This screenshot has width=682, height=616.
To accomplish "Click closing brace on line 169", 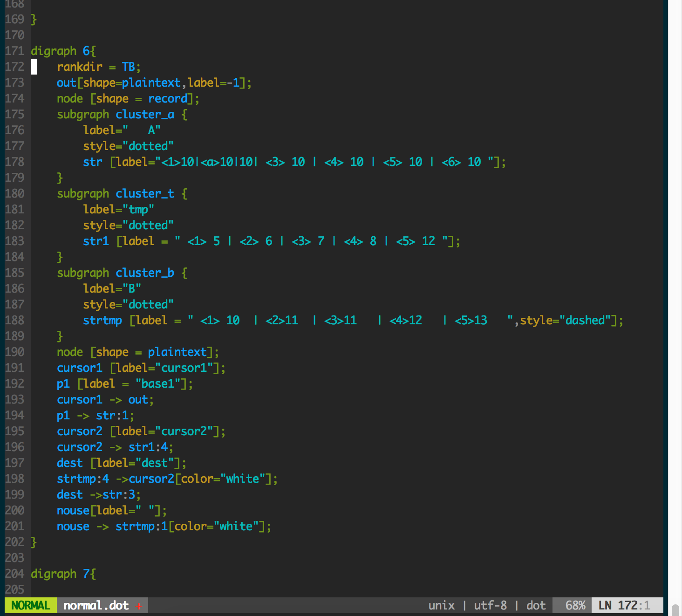I will (34, 19).
